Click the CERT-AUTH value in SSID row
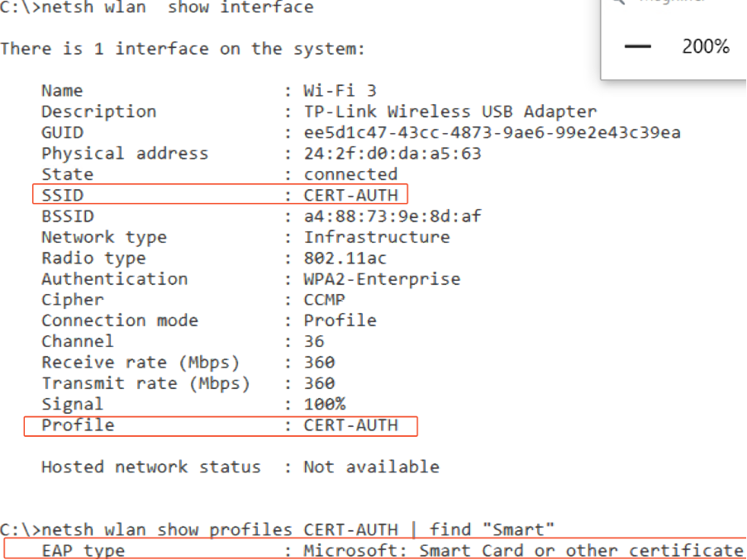Screen dimensions: 747x560 (x=350, y=195)
